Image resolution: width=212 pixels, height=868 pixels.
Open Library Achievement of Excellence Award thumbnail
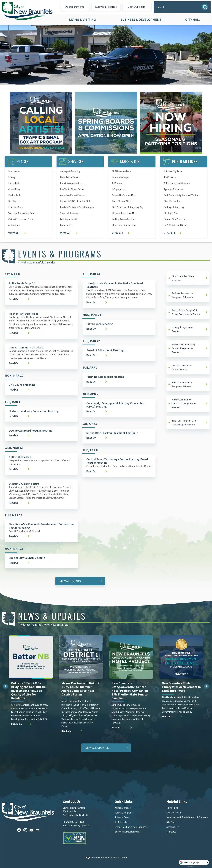click(x=181, y=657)
